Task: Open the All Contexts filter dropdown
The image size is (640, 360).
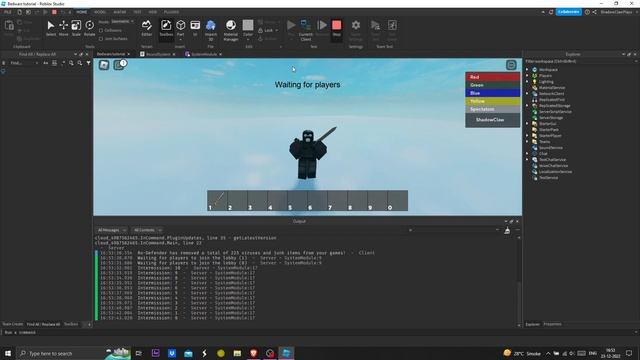Action: tap(147, 230)
